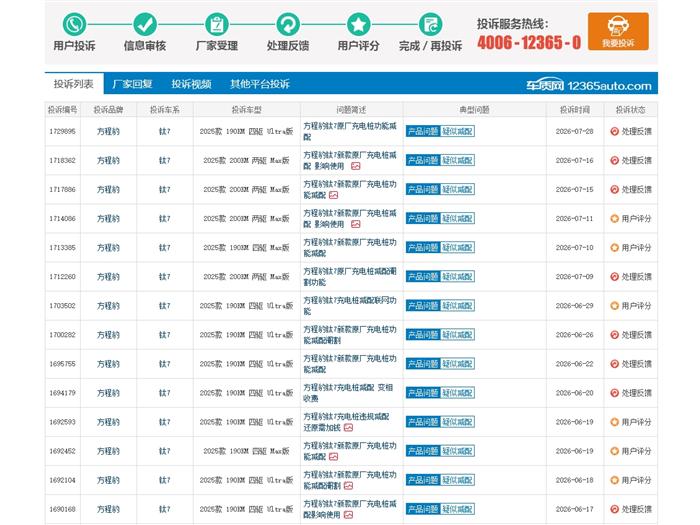
Task: Click the 12365auto.com logo
Action: point(588,85)
